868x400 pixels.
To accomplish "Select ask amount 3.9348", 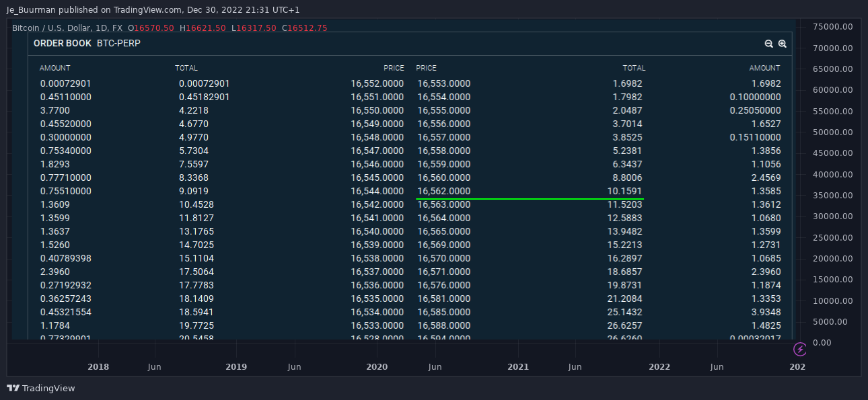I will [x=766, y=312].
